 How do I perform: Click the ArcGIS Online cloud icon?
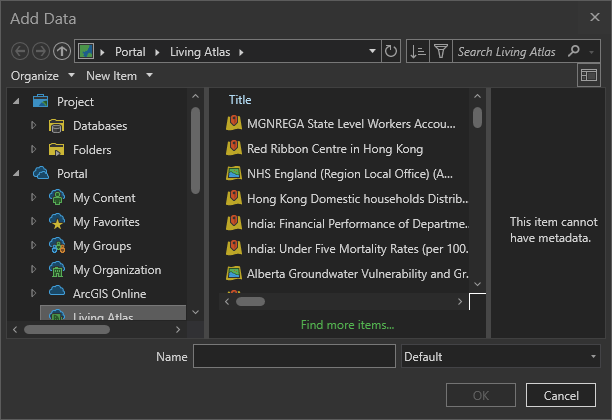pos(57,291)
